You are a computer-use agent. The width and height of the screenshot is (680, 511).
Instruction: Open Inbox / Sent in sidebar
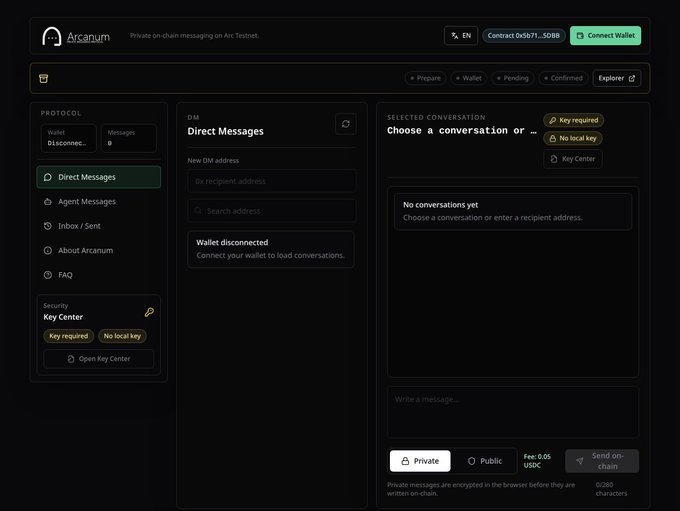coord(98,226)
